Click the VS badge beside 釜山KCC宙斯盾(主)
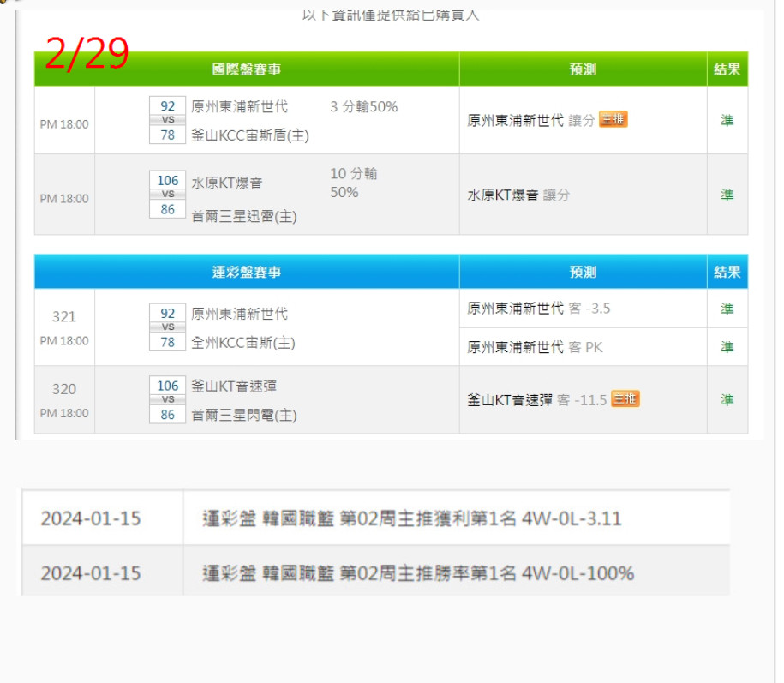This screenshot has width=784, height=683. (168, 120)
